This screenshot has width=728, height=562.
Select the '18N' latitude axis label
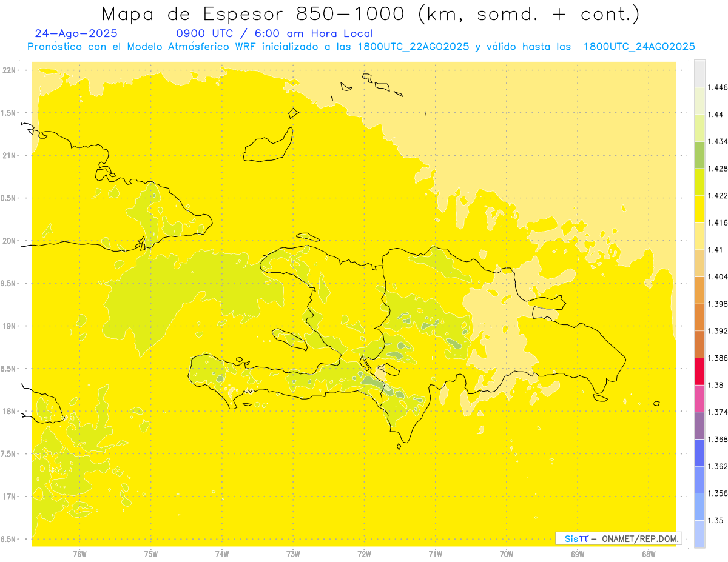9,411
